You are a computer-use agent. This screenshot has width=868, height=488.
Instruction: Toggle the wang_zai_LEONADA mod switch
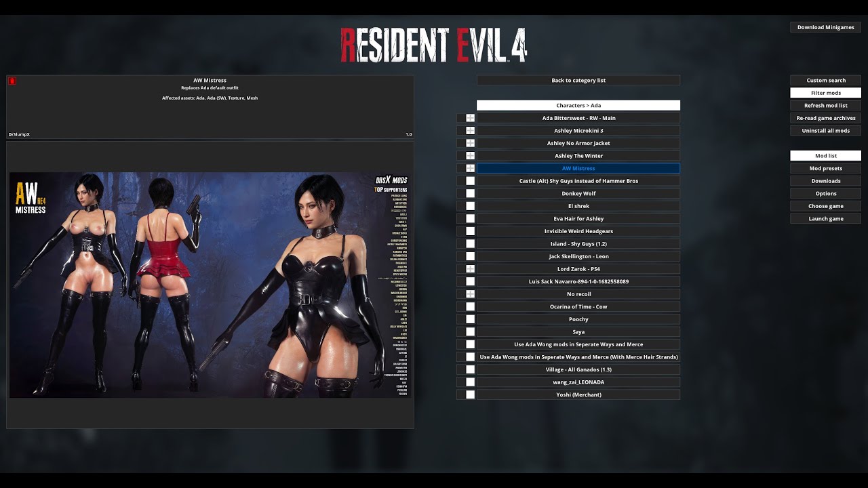[x=470, y=382]
